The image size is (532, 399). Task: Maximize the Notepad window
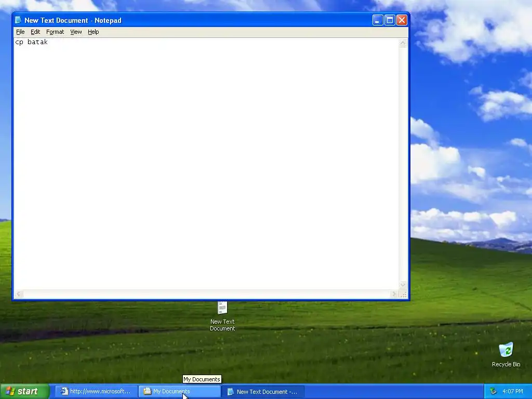coord(390,20)
